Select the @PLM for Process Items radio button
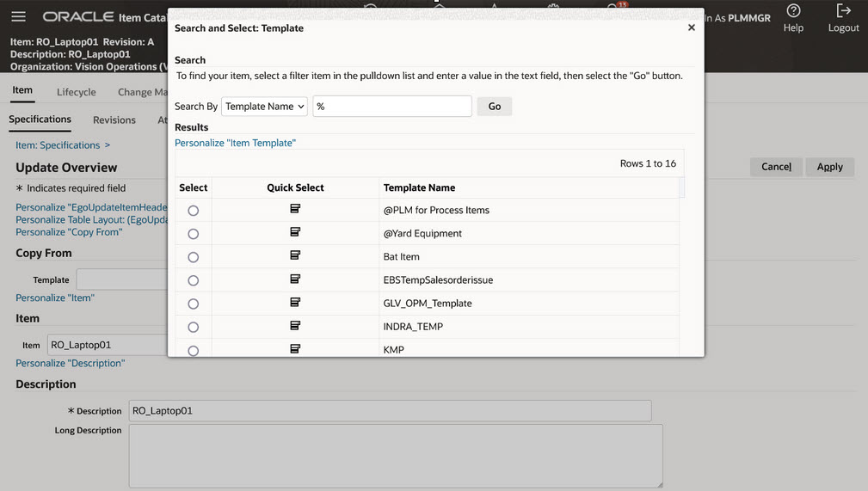This screenshot has width=868, height=491. click(193, 211)
